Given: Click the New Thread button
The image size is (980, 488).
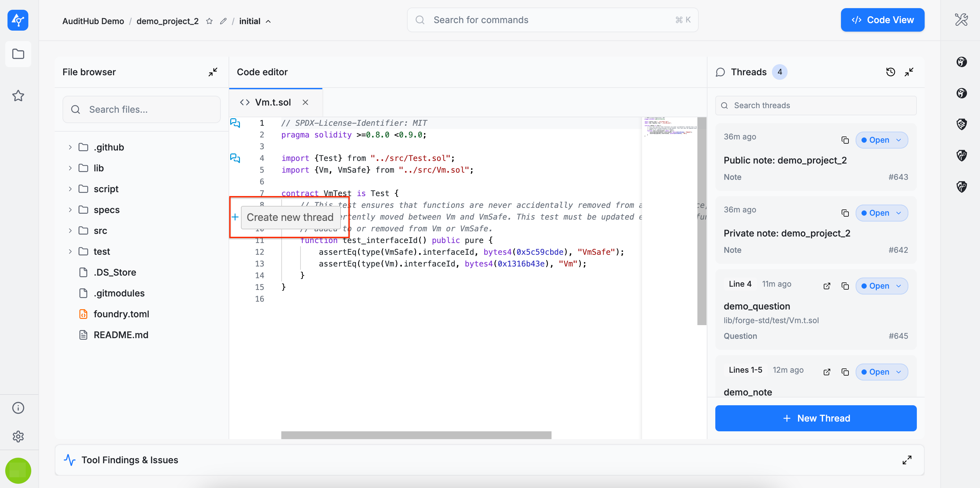Looking at the screenshot, I should [x=815, y=418].
